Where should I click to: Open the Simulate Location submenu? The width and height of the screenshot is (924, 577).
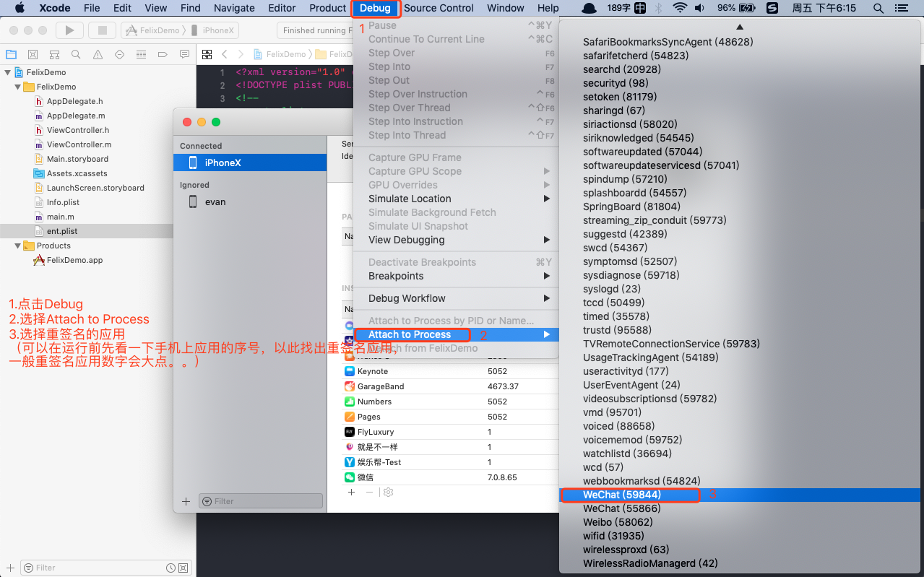(457, 199)
